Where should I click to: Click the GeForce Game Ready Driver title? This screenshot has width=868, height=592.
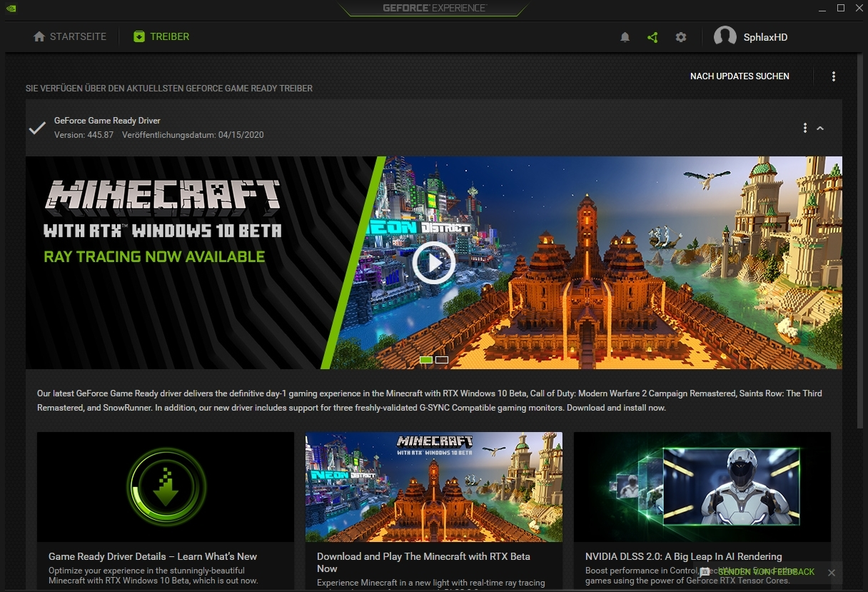tap(107, 121)
